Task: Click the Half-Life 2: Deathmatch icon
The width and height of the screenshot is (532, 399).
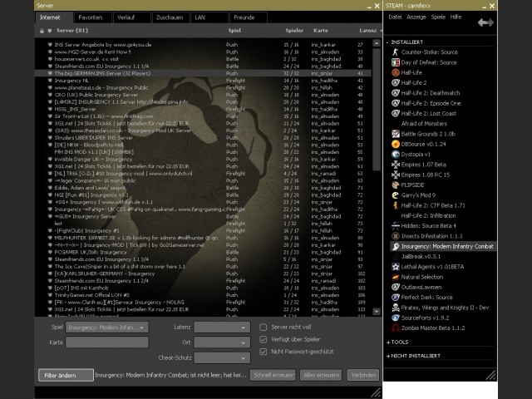Action: pos(396,92)
